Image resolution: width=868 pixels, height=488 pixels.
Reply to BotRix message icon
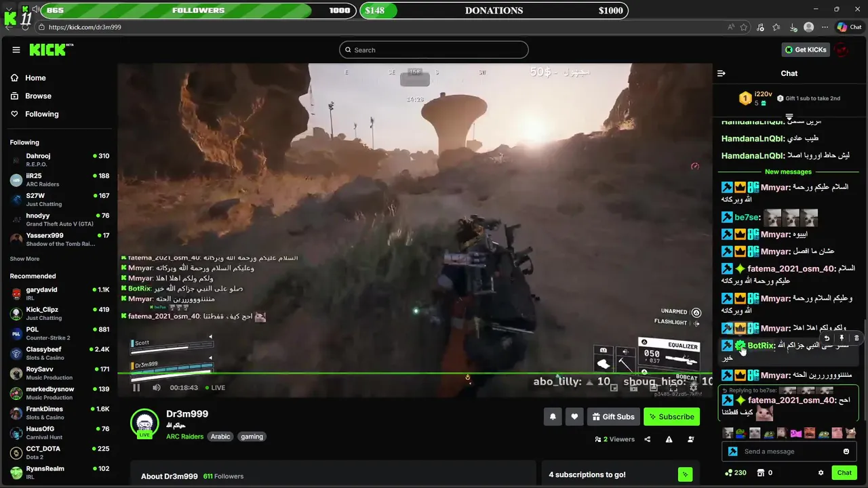(827, 338)
